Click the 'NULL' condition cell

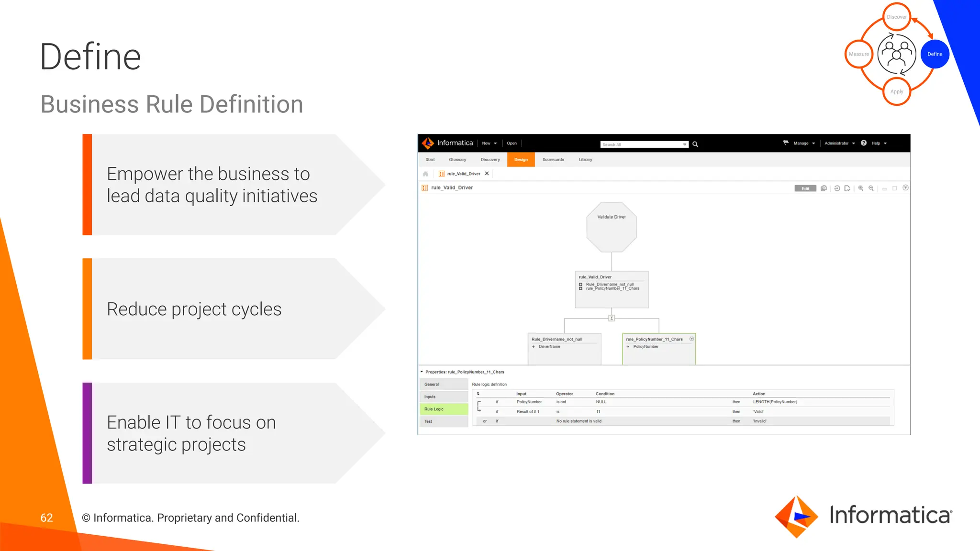[x=601, y=402]
